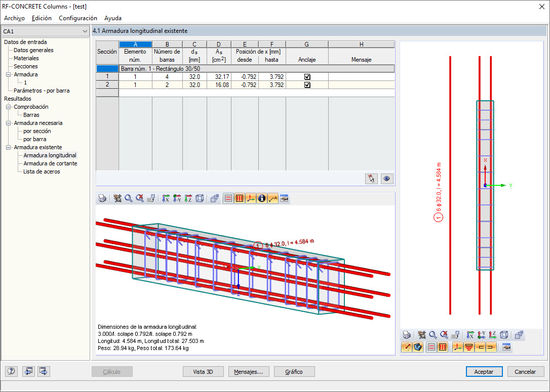Click picture visualization icon in right drawing toolbar

pyautogui.click(x=506, y=347)
